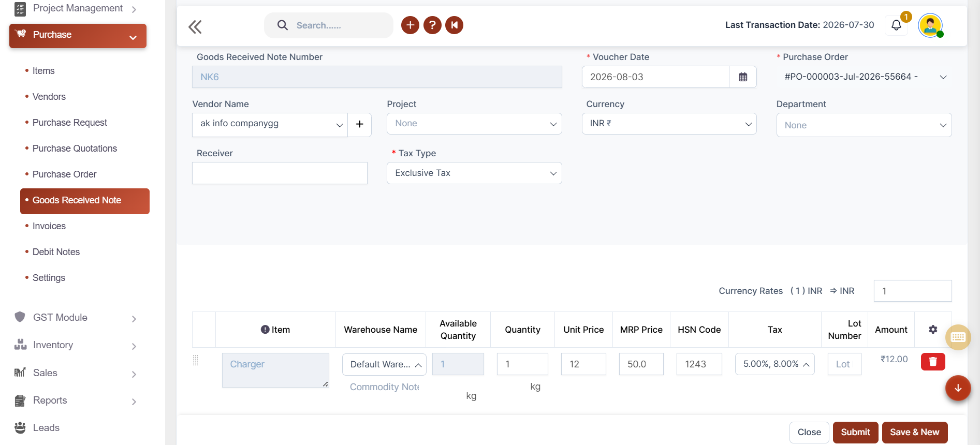This screenshot has width=980, height=445.
Task: Click the Currency Rates input
Action: pyautogui.click(x=913, y=291)
